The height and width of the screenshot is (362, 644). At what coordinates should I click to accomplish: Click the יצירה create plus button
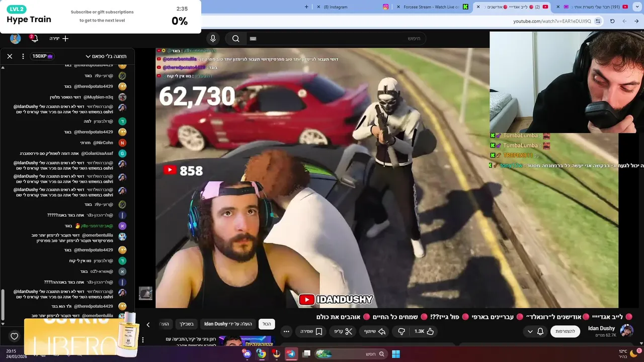coord(59,39)
